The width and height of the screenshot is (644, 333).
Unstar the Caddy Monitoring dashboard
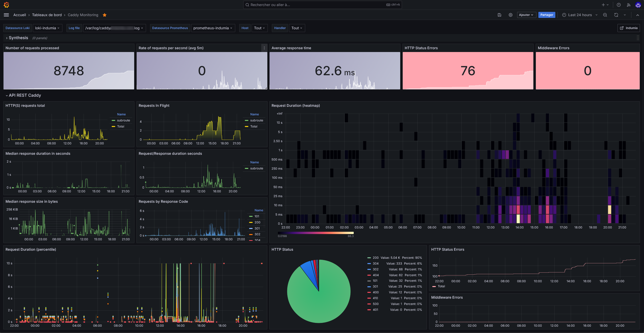pos(105,15)
